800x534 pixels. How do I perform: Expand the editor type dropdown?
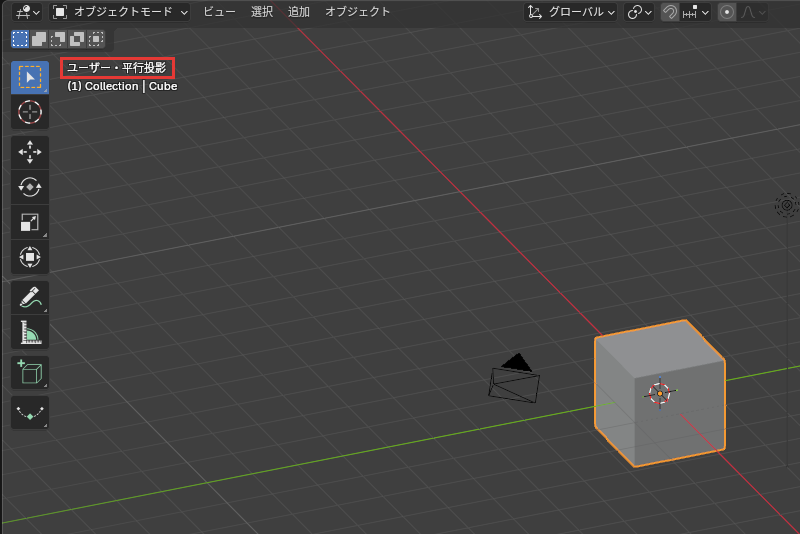click(x=27, y=12)
